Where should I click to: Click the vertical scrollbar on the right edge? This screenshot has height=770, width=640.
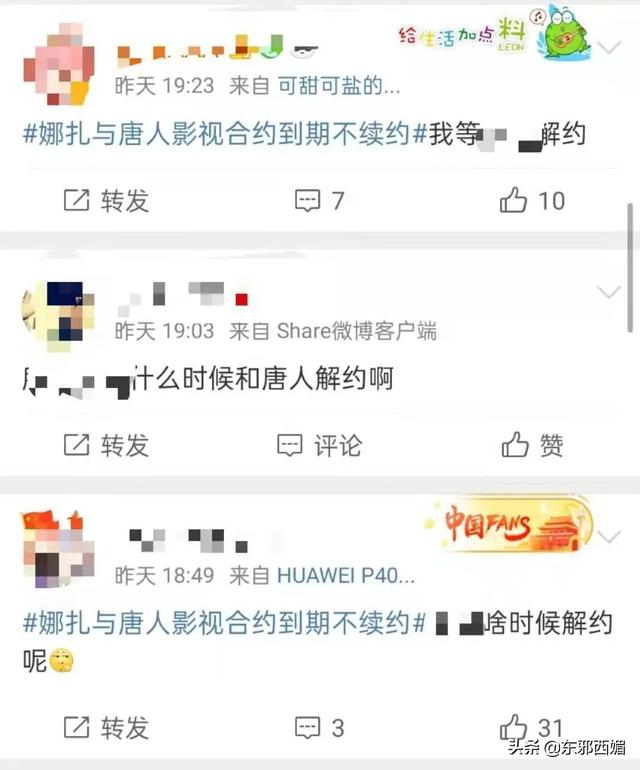pos(631,268)
